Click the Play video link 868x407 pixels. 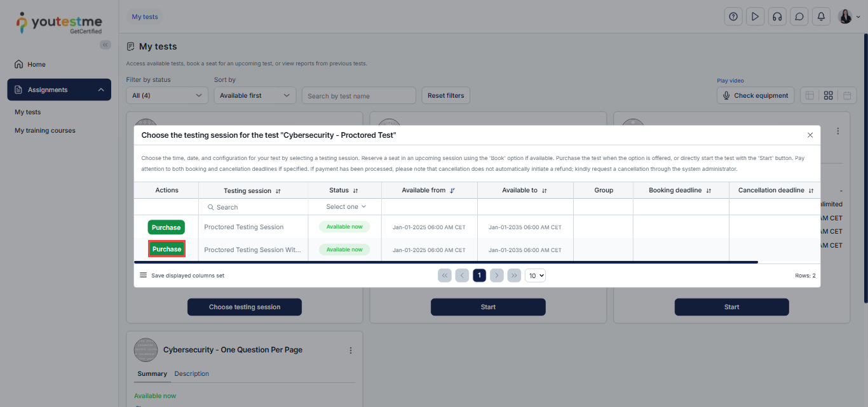[x=730, y=81]
